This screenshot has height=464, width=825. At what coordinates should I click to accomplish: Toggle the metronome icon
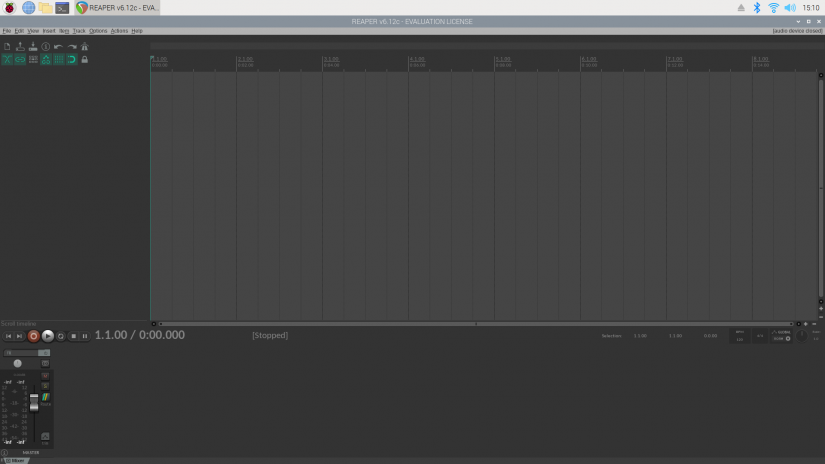[84, 47]
